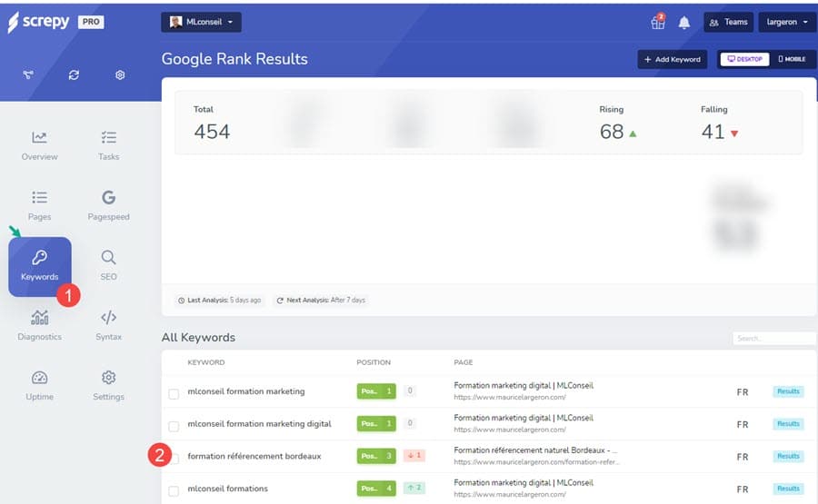818x504 pixels.
Task: Open the gift notifications icon
Action: point(658,22)
